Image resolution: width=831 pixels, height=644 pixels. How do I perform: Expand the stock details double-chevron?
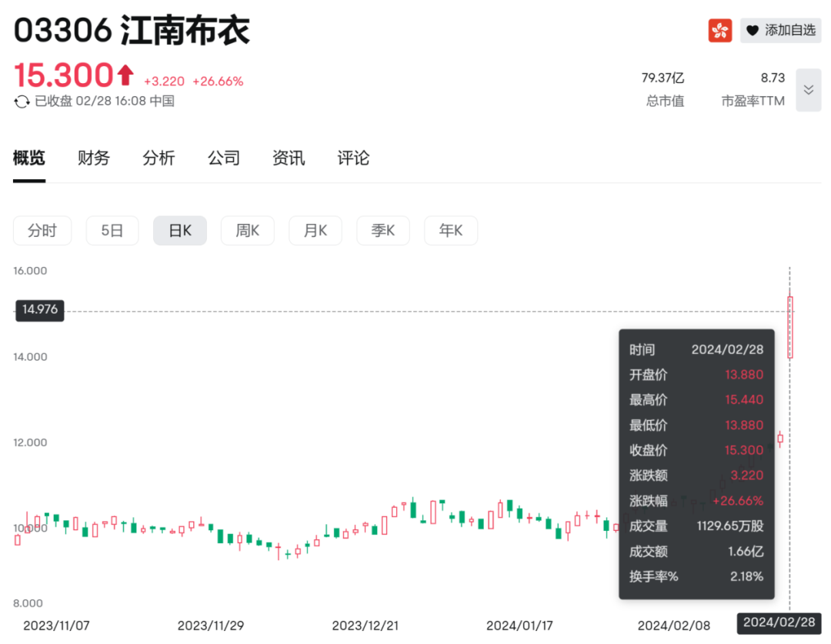coord(808,90)
